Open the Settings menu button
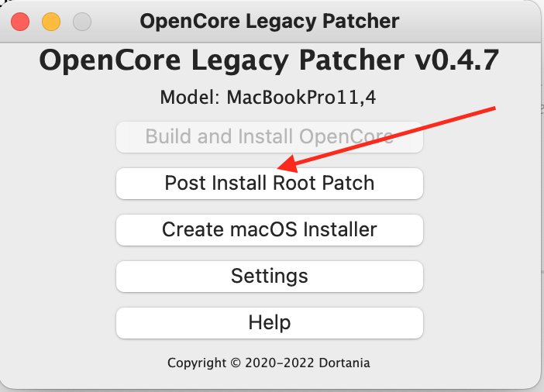 pyautogui.click(x=270, y=277)
